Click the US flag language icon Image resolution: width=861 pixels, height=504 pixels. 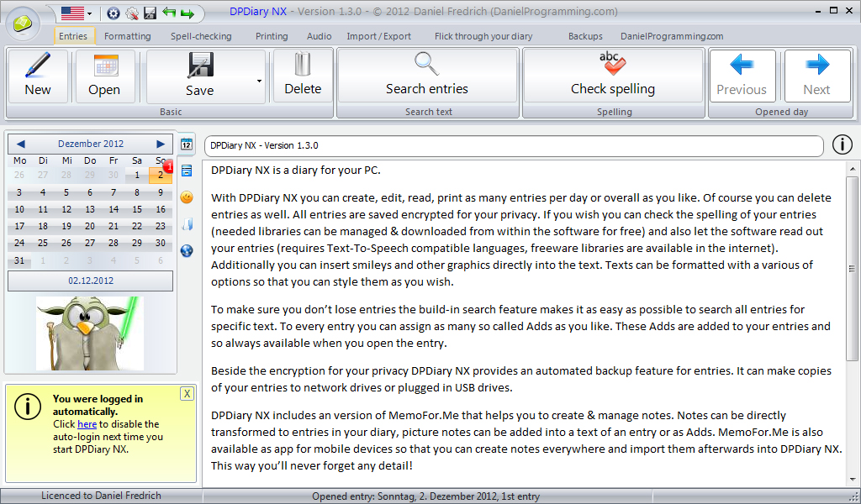[x=72, y=13]
